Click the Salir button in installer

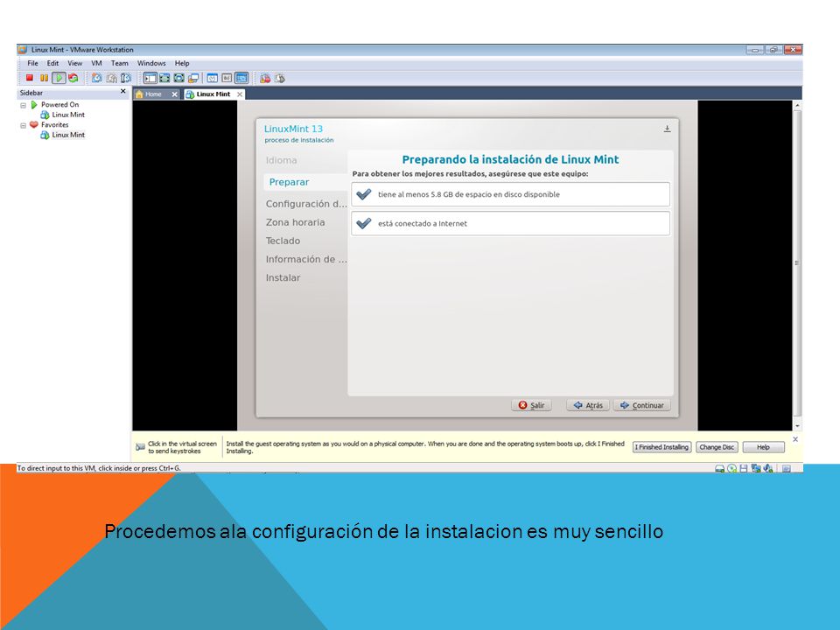click(x=531, y=405)
